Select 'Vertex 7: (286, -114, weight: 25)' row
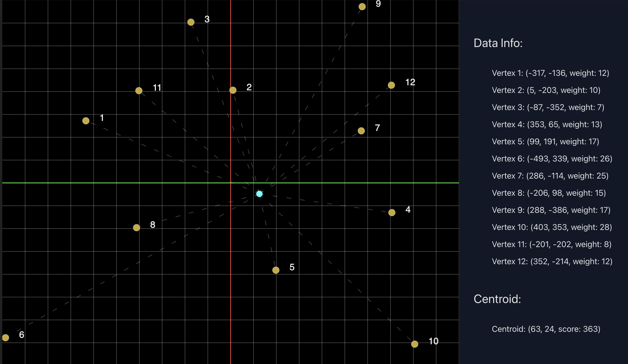 pyautogui.click(x=550, y=176)
